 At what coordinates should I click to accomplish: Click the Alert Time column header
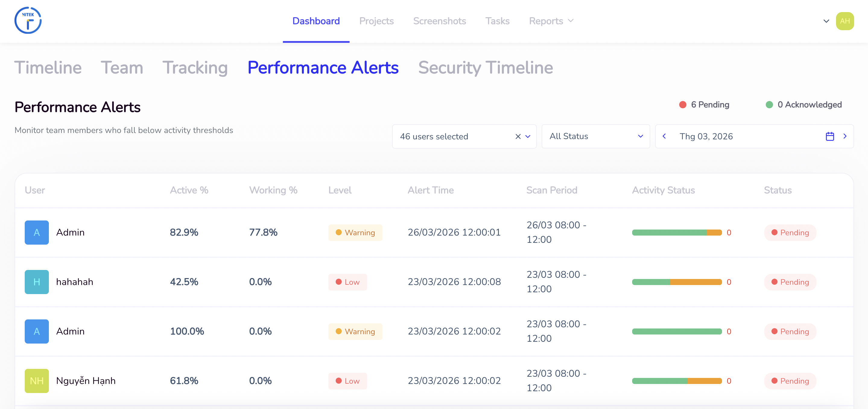[x=431, y=190]
